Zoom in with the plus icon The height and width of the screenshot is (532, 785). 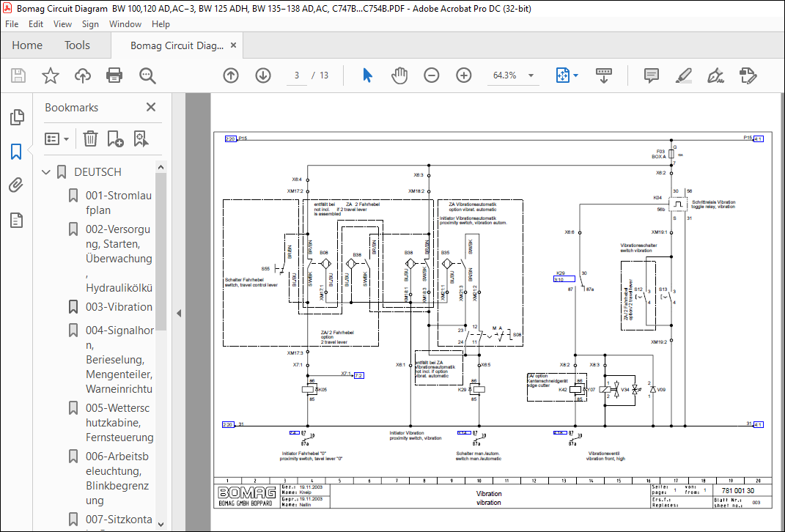click(x=463, y=75)
